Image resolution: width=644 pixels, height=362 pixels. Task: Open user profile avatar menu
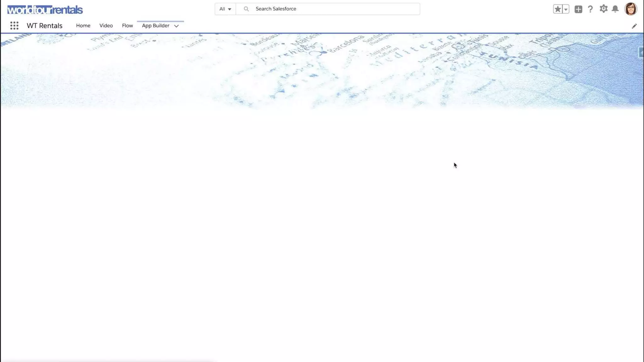(630, 9)
